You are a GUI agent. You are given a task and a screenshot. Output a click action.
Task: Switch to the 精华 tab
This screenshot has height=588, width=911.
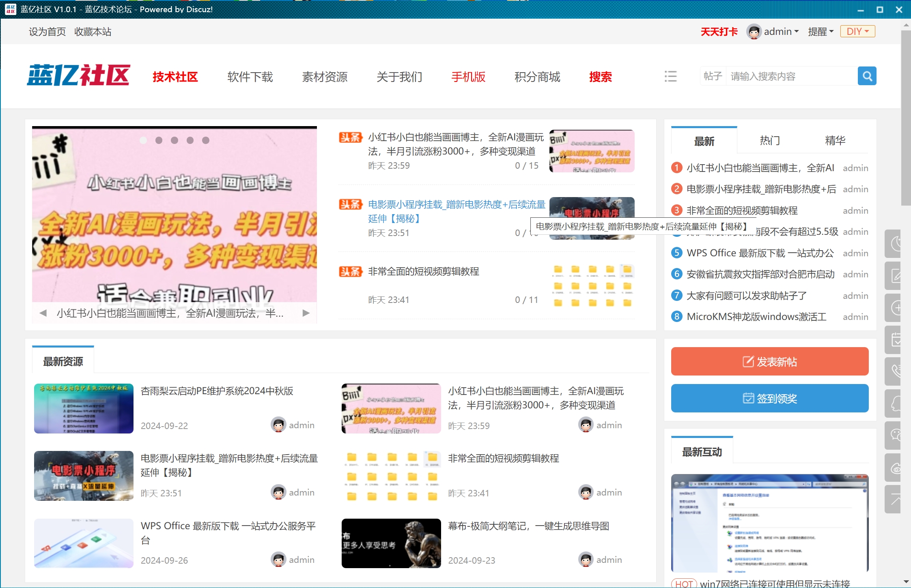click(x=835, y=141)
